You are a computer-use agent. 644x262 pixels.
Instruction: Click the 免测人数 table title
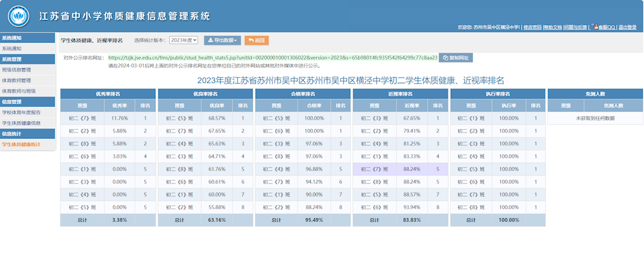tap(596, 93)
